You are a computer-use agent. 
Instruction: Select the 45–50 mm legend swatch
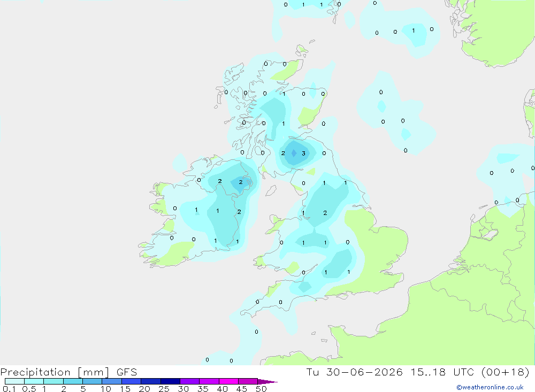click(x=248, y=381)
